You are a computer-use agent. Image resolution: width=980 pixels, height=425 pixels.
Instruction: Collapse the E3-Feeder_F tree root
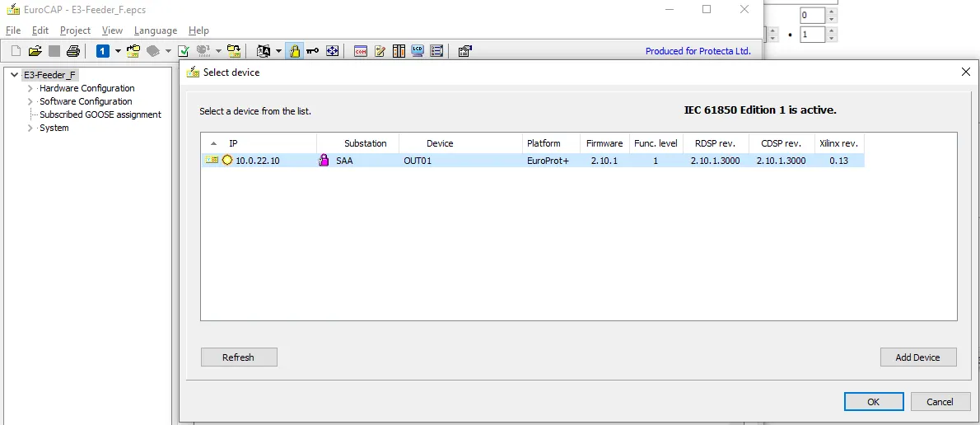[14, 75]
